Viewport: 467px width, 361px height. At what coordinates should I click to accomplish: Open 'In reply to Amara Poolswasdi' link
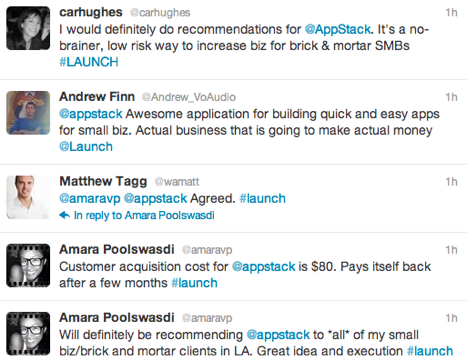(144, 215)
